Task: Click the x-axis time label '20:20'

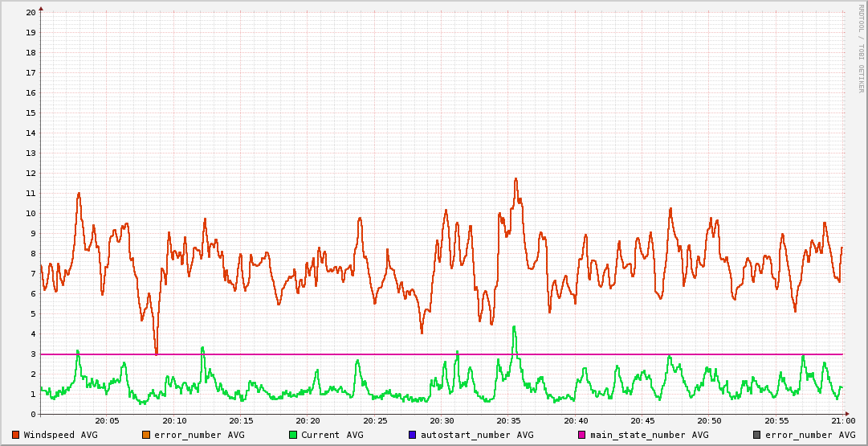Action: pyautogui.click(x=308, y=422)
